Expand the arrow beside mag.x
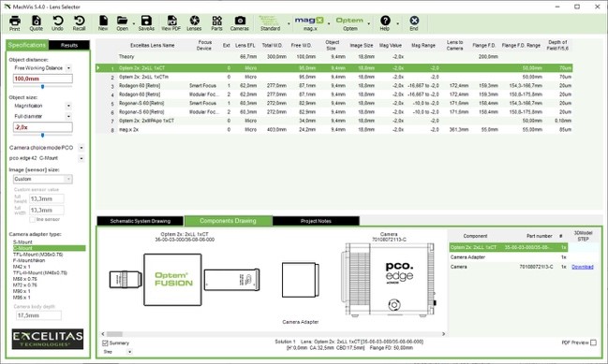This screenshot has width=608, height=364. [x=329, y=23]
